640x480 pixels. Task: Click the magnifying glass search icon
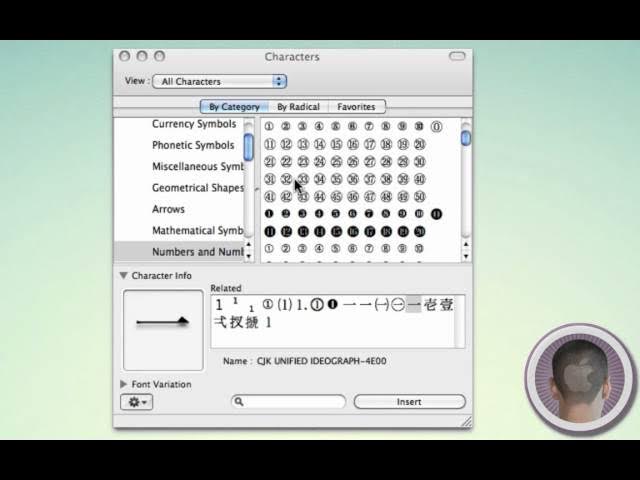tap(239, 402)
